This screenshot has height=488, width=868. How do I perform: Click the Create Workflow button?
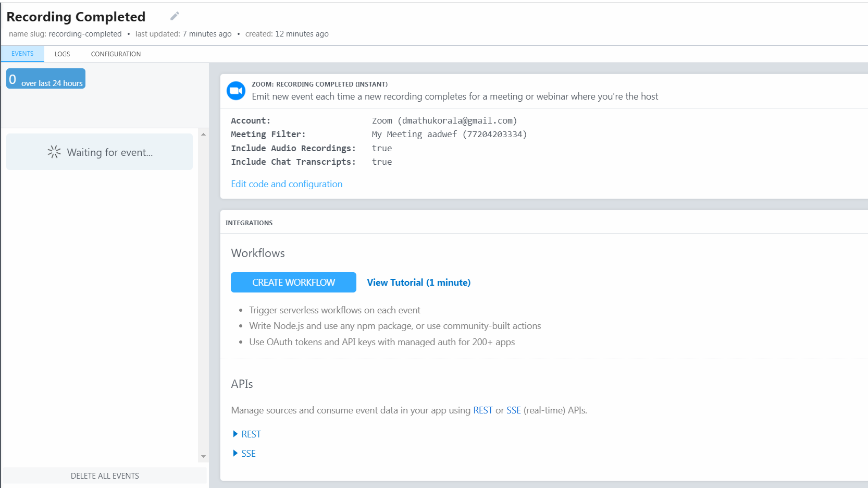[293, 282]
